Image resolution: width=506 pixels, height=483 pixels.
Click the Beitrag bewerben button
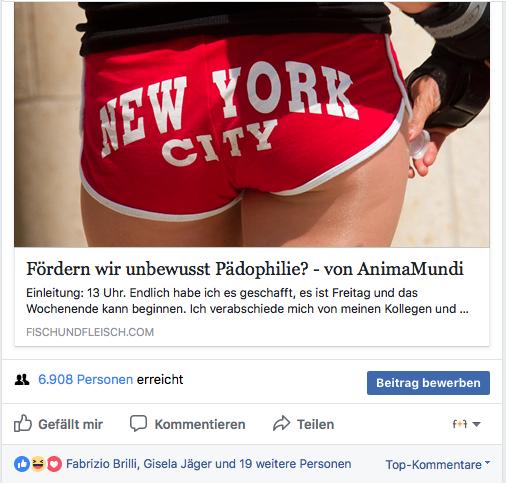tap(428, 383)
